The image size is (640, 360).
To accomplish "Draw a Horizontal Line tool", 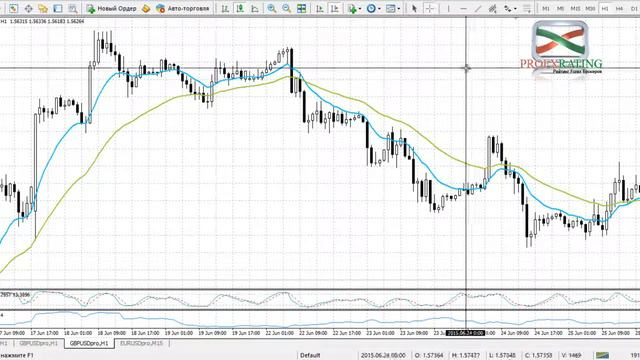I will 463,8.
